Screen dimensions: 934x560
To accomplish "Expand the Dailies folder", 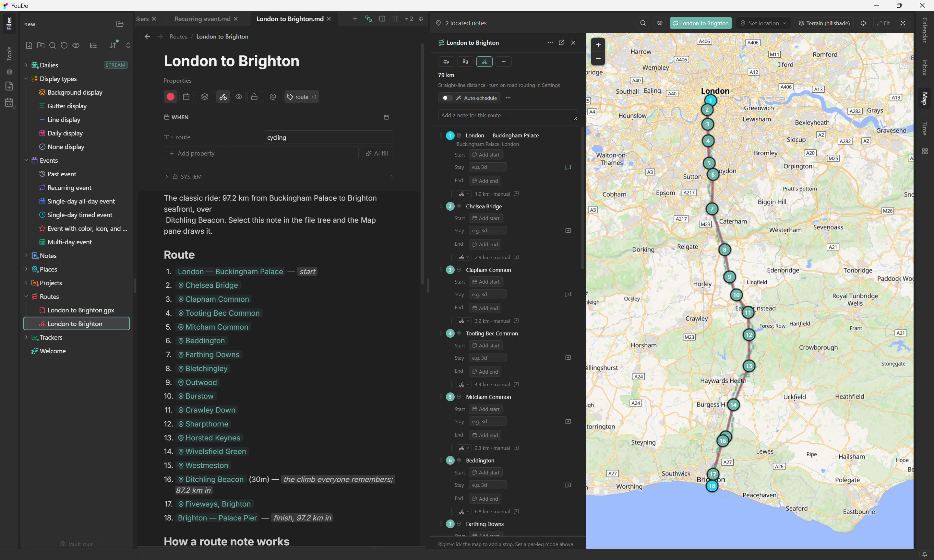I will tap(26, 65).
